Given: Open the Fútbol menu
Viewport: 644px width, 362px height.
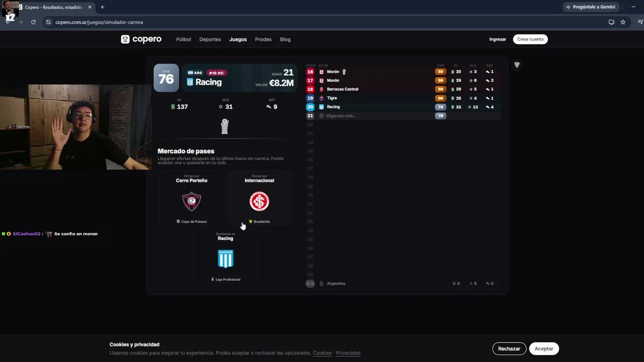Looking at the screenshot, I should (184, 39).
